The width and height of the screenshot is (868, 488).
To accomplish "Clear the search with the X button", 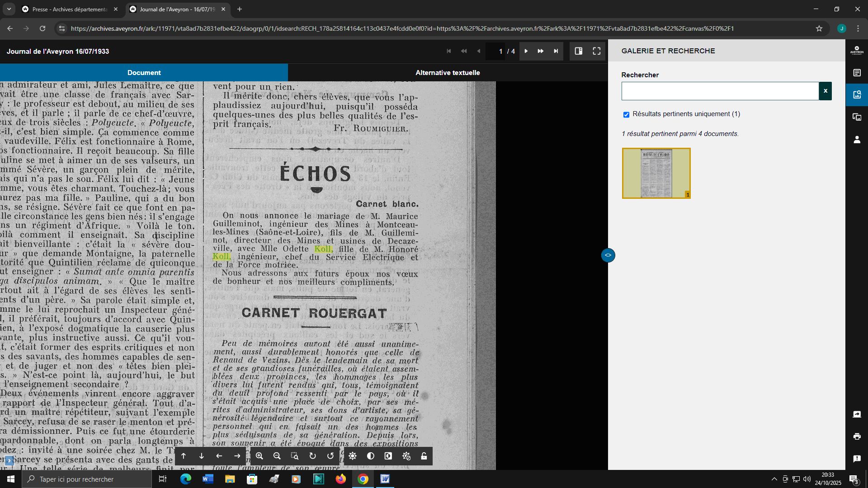I will tap(825, 91).
